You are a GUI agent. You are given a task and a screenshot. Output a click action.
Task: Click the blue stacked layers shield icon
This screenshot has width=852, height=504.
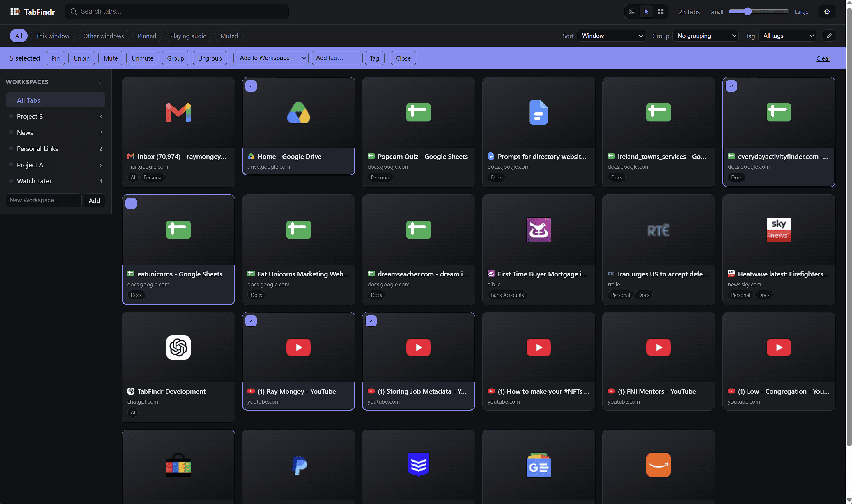(x=418, y=465)
